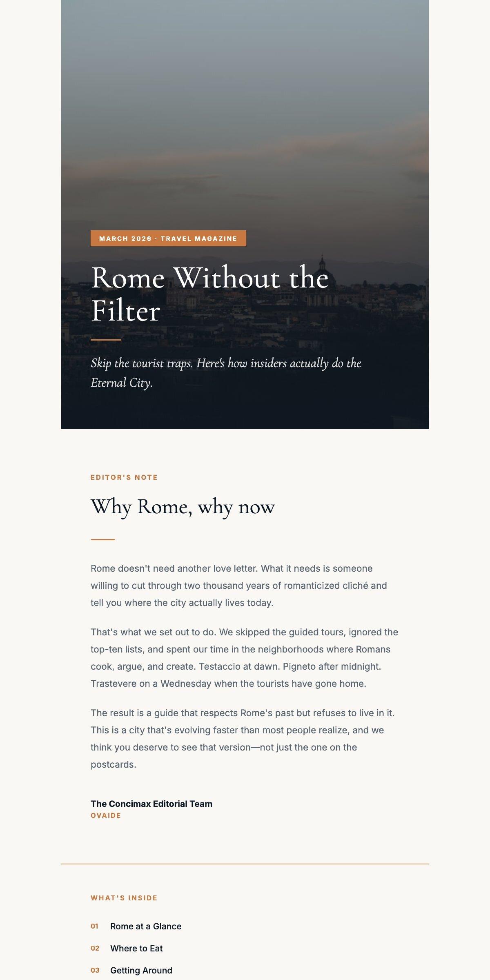Click the orange accent line under Filter

coord(106,340)
